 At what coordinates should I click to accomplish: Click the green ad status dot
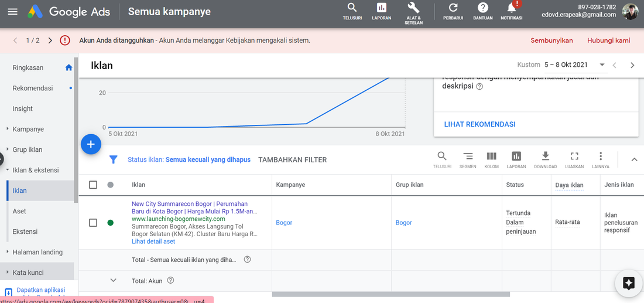(x=110, y=223)
